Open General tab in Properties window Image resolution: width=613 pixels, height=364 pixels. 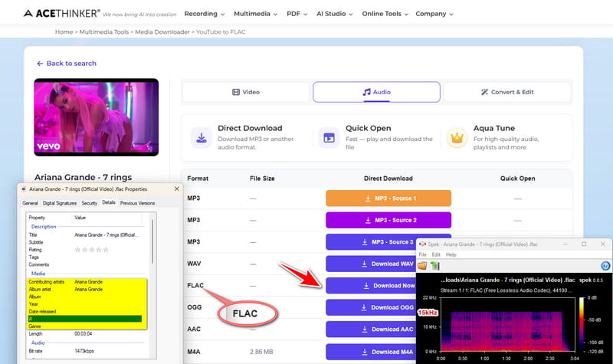tap(30, 203)
